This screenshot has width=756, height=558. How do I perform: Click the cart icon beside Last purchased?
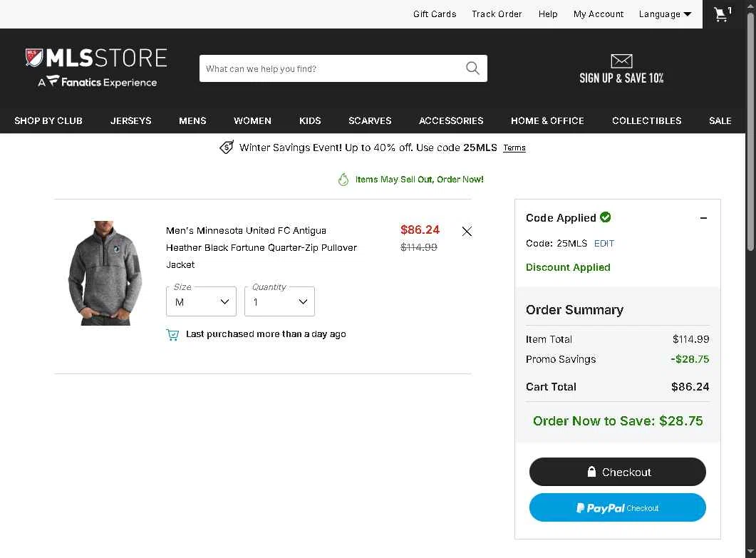(x=172, y=334)
